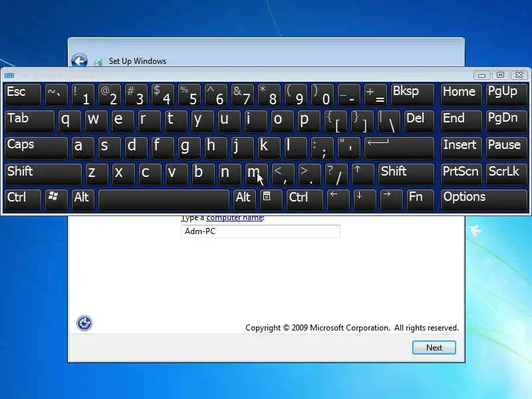Click the minus underscore key
This screenshot has width=532, height=399.
[349, 94]
